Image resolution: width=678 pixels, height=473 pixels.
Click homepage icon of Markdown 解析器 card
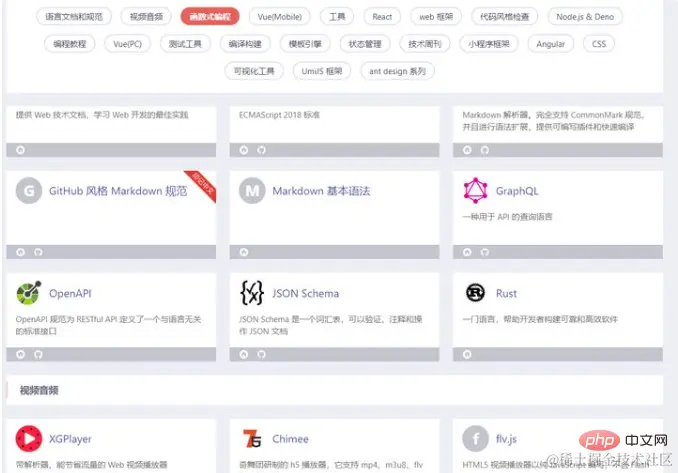tap(467, 150)
